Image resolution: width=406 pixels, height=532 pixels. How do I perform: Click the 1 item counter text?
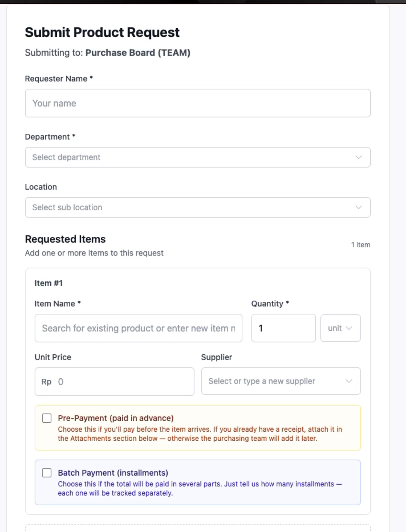click(361, 245)
